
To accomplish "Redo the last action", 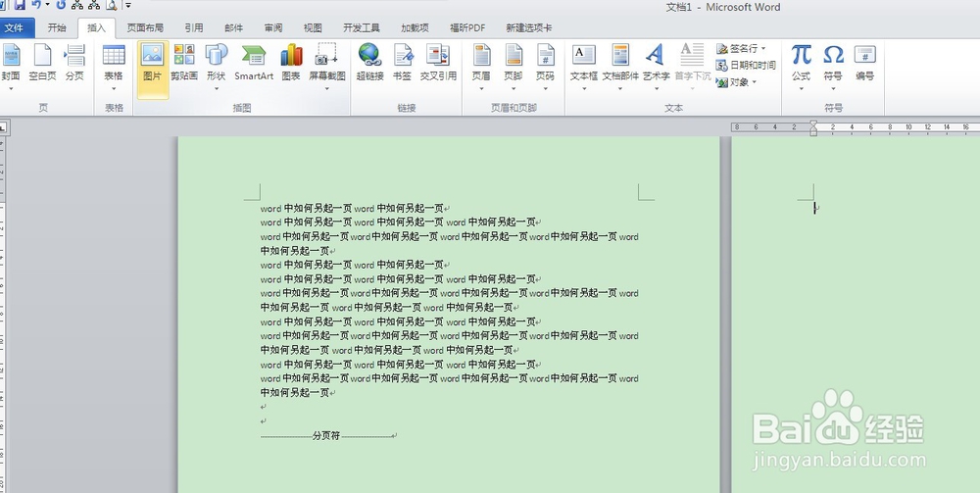I will point(61,5).
